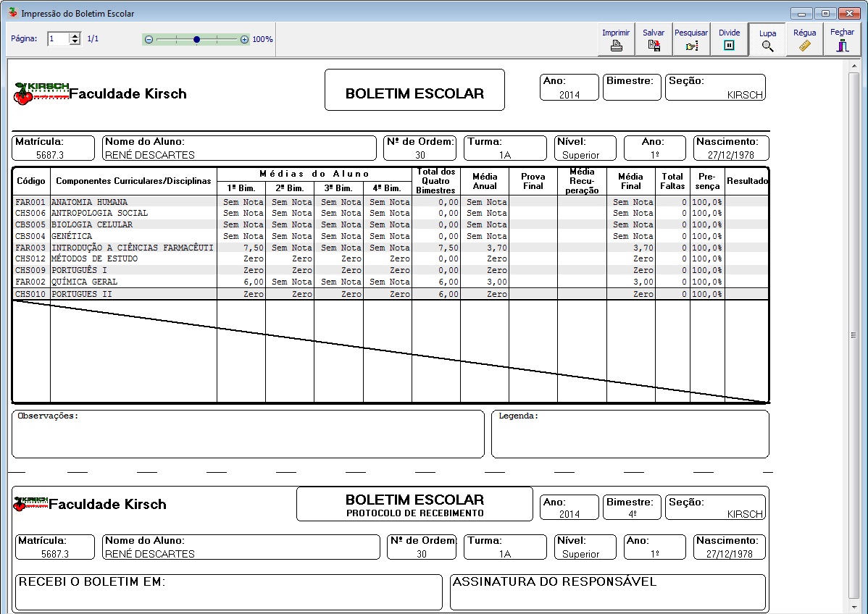This screenshot has height=614, width=868.
Task: Select the PORTUGUES II discipline
Action: (x=82, y=294)
